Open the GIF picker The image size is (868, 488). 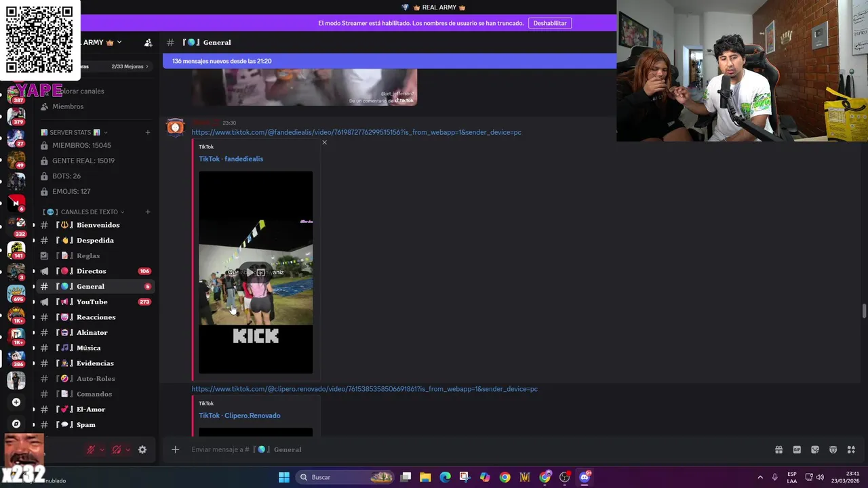coord(797,449)
